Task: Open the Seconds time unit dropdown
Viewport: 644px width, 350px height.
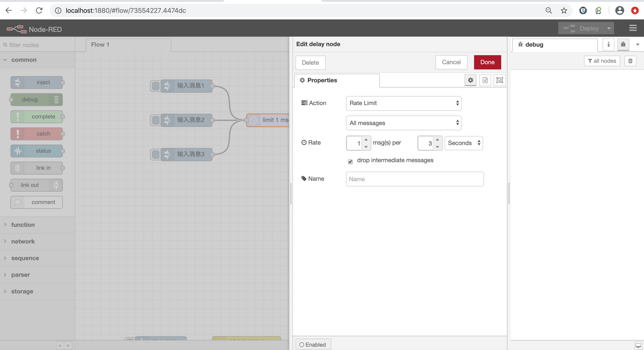Action: pos(464,143)
